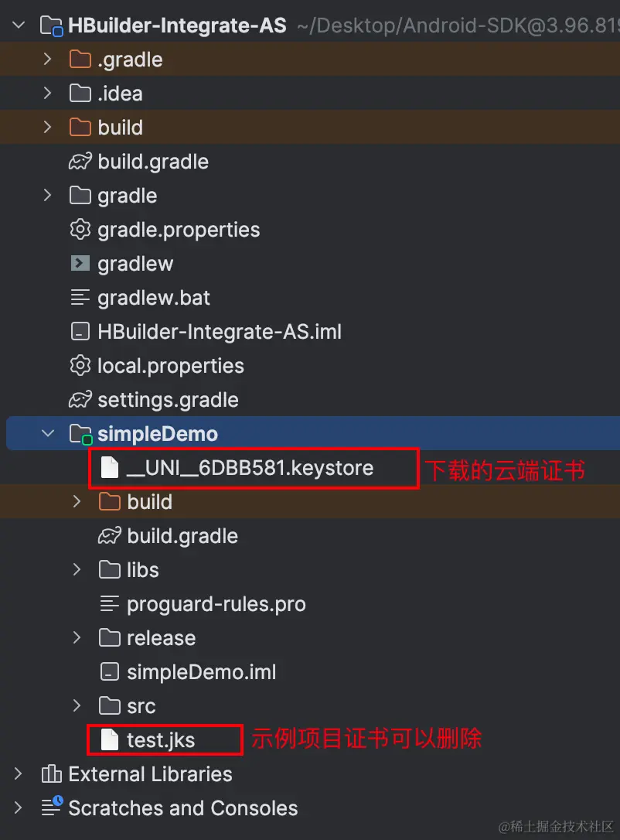The image size is (620, 840).
Task: Click the terminal icon beside gradlew
Action: pos(80,264)
